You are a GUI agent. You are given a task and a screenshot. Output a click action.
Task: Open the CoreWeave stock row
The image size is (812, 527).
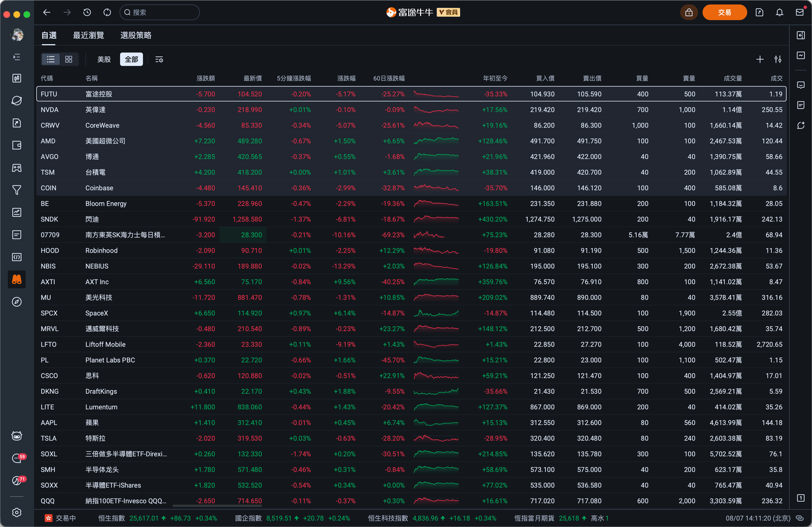411,125
